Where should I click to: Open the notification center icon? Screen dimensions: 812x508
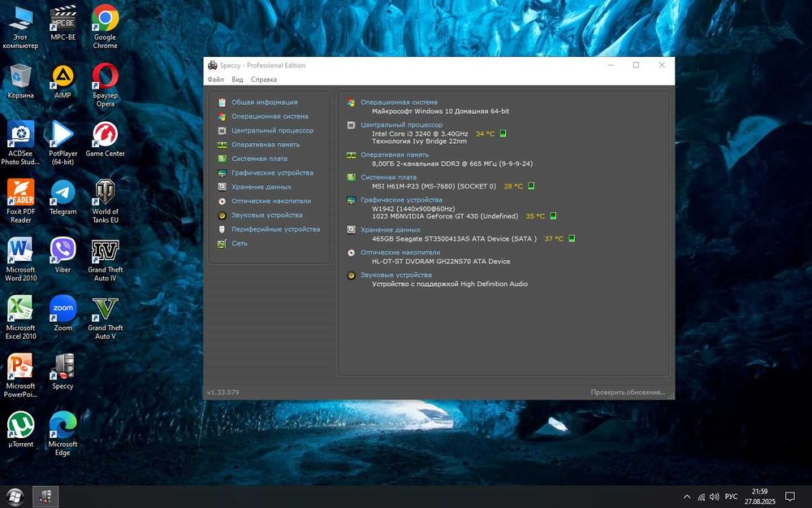(790, 497)
